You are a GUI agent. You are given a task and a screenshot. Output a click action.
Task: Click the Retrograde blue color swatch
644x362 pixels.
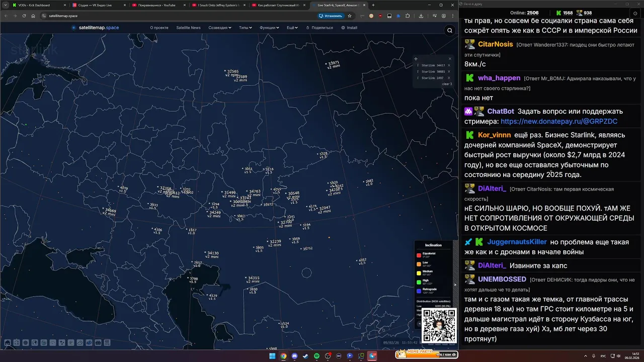pos(419,291)
